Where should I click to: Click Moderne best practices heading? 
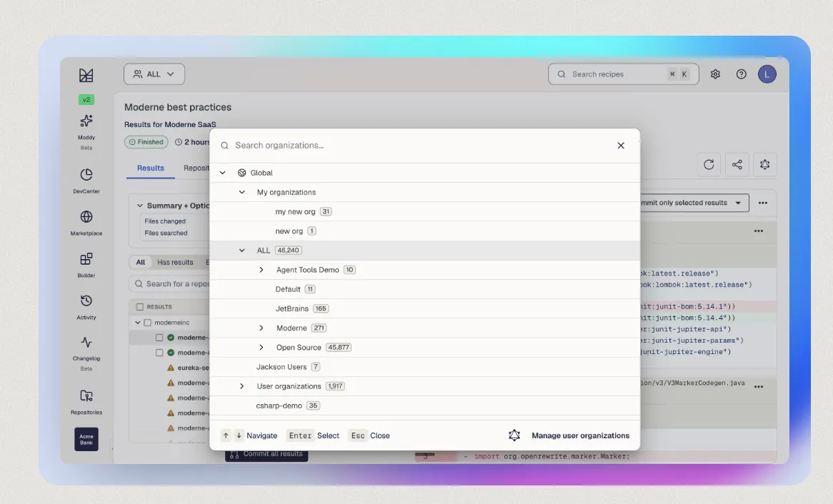point(178,107)
